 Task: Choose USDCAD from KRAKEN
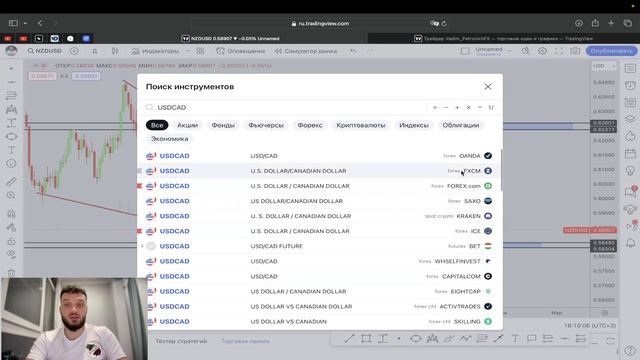(x=319, y=216)
